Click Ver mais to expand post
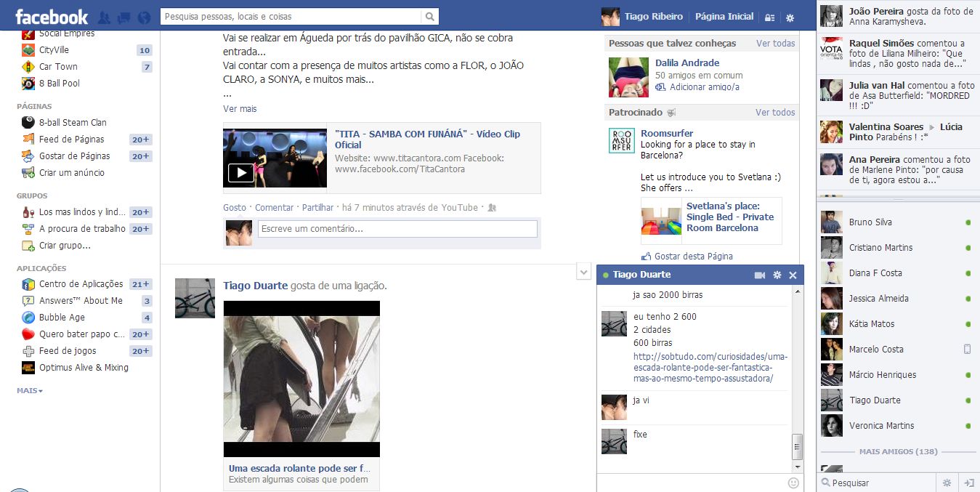This screenshot has height=492, width=980. click(x=240, y=109)
